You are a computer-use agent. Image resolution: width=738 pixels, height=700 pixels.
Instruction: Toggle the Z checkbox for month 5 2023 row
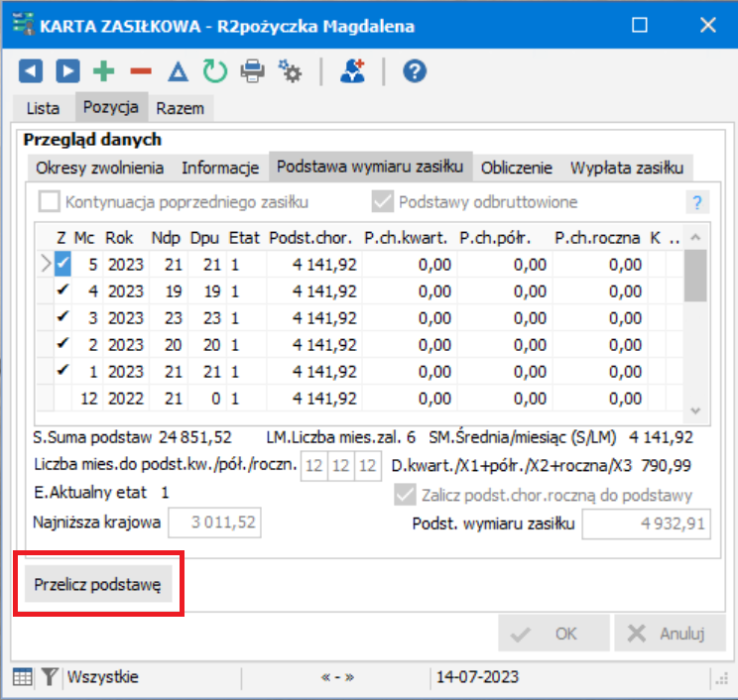click(62, 264)
